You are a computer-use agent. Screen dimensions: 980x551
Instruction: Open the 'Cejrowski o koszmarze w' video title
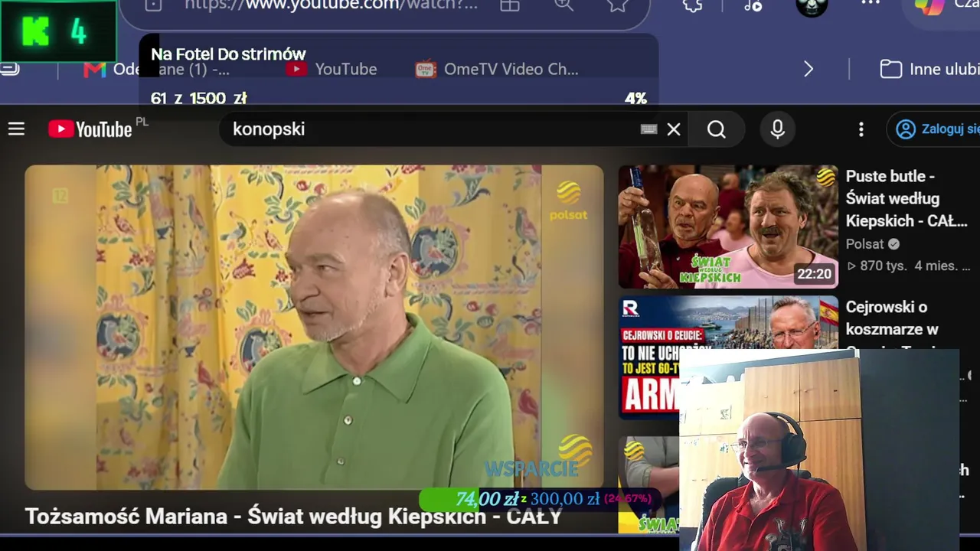[x=891, y=318]
